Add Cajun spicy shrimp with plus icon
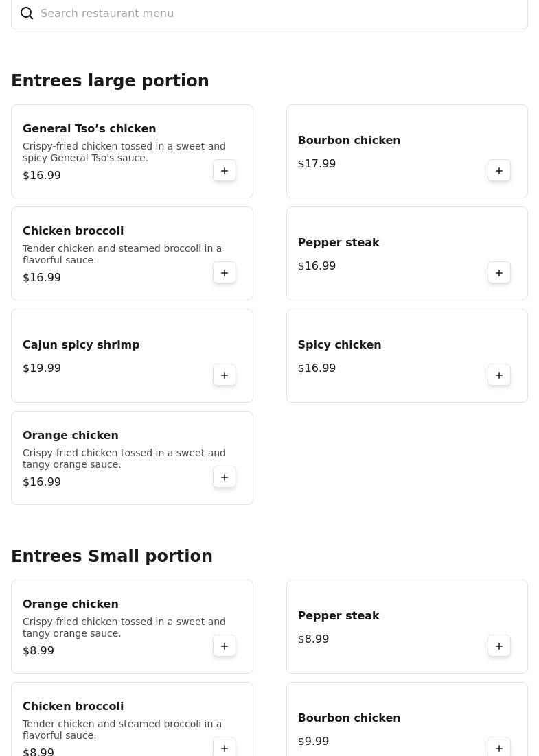 click(225, 375)
